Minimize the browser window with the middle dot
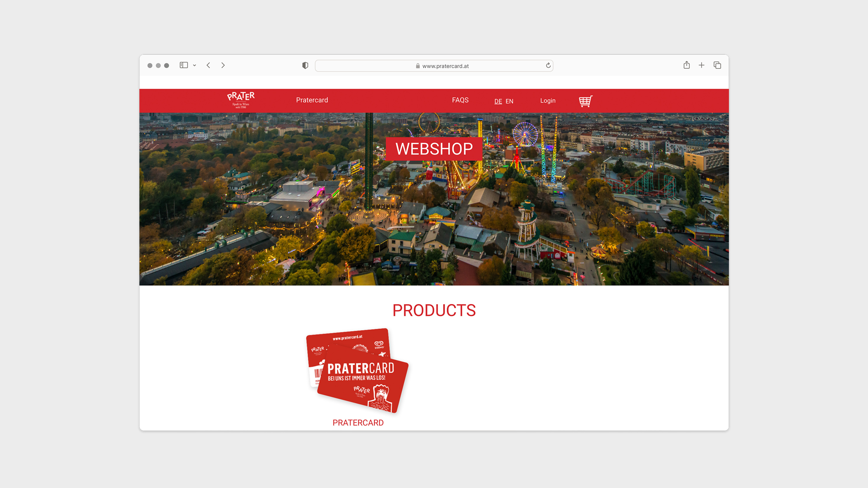This screenshot has width=868, height=488. click(x=158, y=65)
